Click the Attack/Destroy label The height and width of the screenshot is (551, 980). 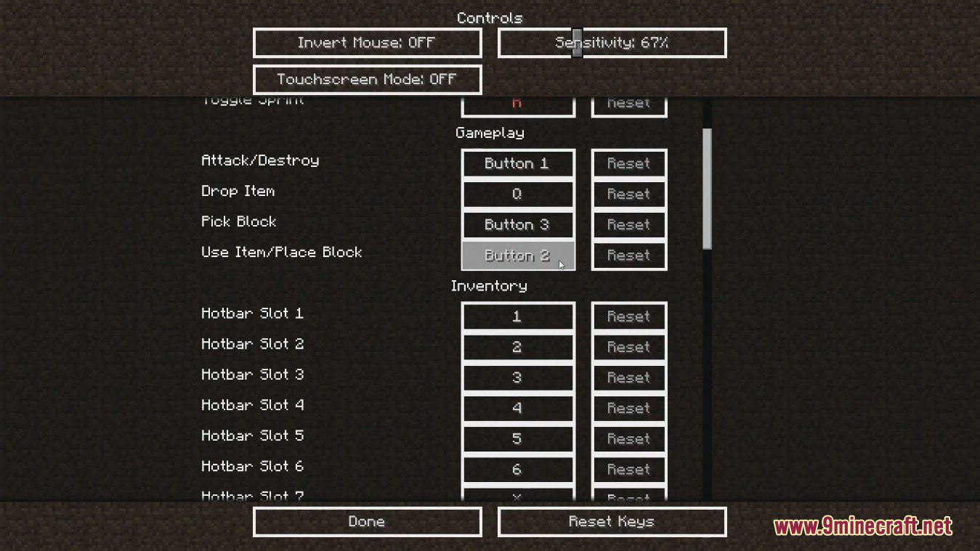(260, 160)
